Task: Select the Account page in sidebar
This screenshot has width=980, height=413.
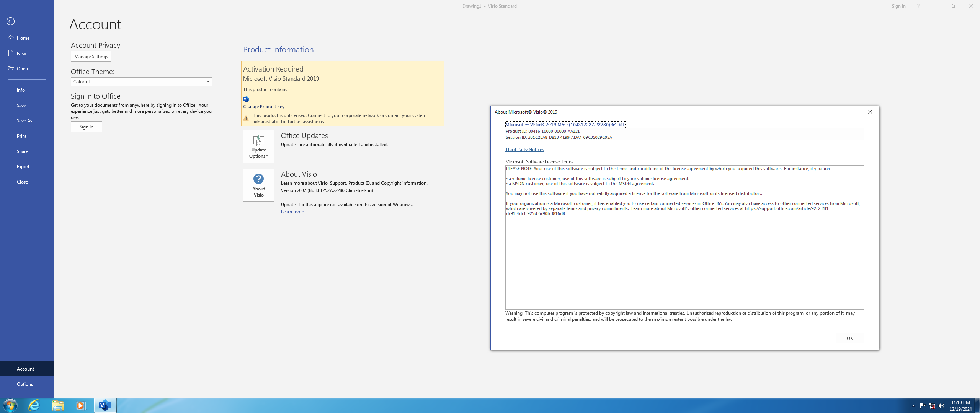Action: pos(27,369)
